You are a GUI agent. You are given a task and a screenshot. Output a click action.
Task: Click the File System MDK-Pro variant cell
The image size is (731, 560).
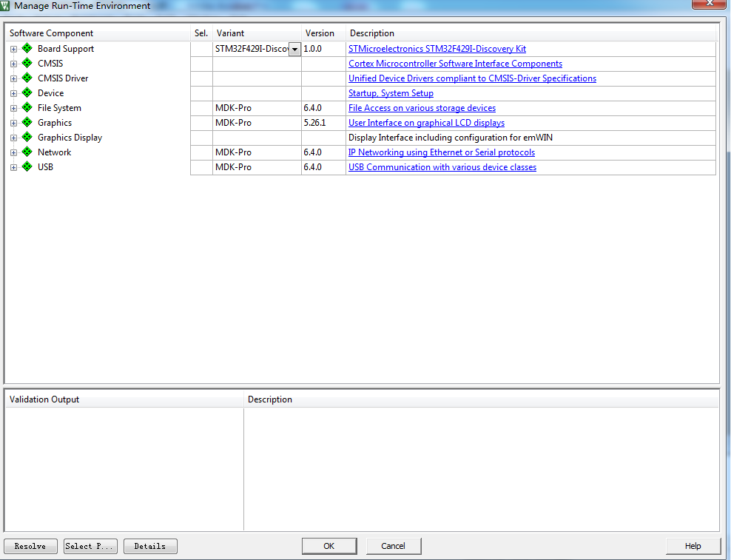pyautogui.click(x=257, y=108)
